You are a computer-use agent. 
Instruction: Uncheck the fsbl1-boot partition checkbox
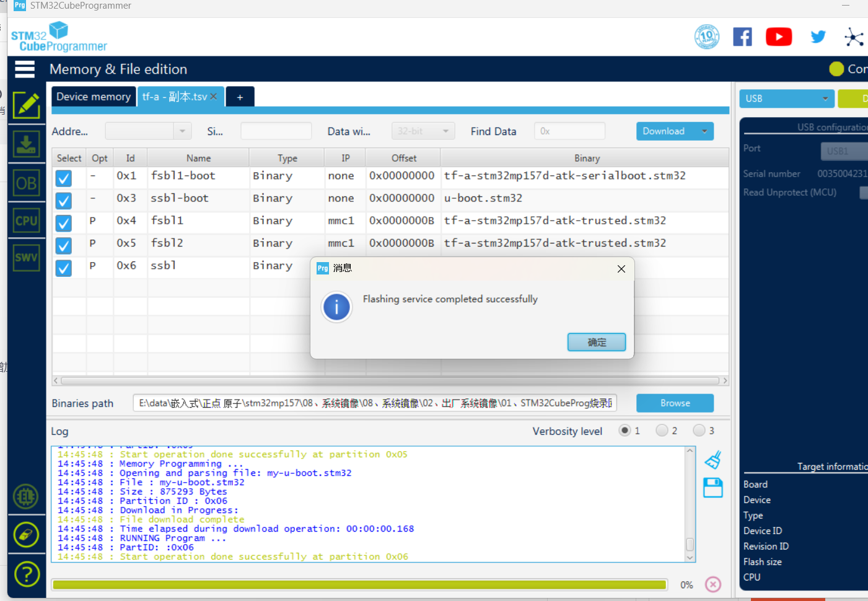click(64, 178)
